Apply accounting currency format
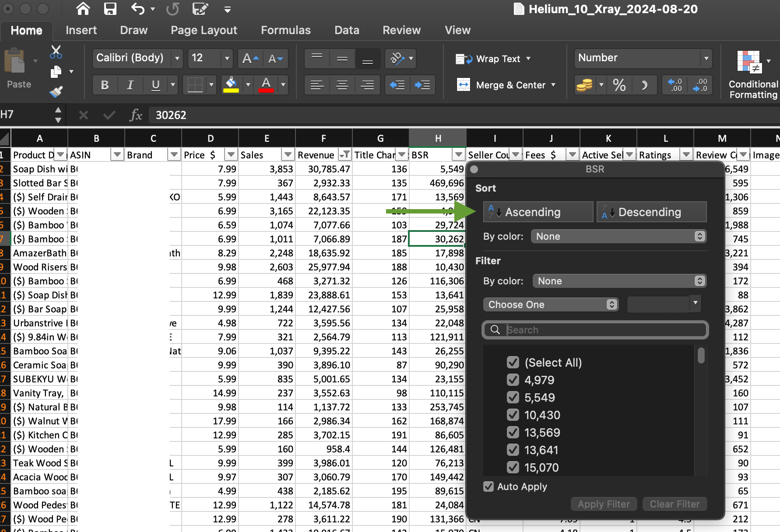 [584, 85]
